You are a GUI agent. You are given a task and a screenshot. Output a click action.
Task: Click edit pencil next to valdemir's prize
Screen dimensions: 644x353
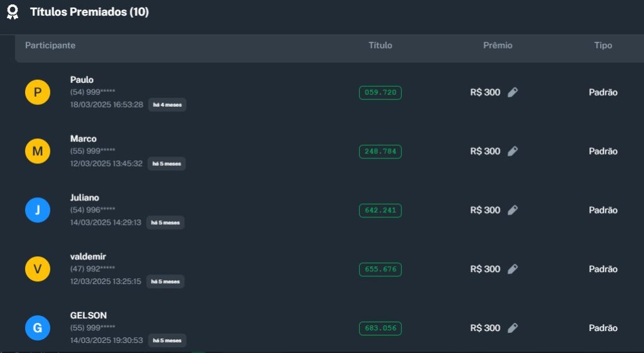513,269
